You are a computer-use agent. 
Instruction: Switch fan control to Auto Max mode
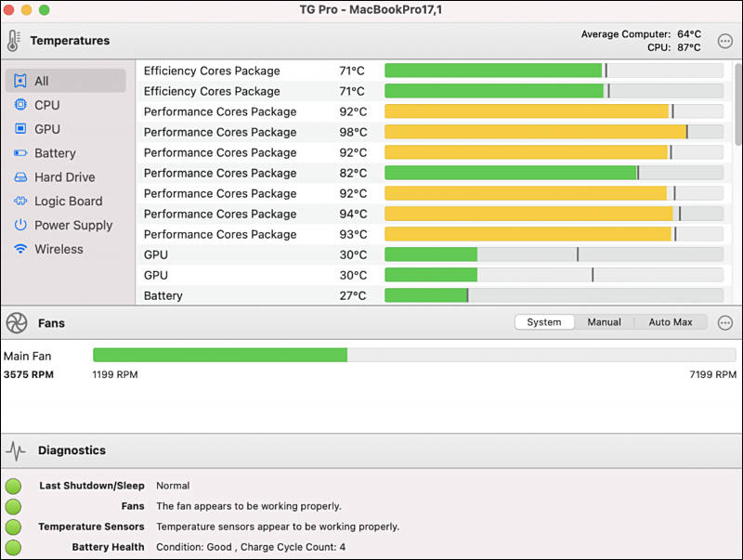click(x=671, y=322)
